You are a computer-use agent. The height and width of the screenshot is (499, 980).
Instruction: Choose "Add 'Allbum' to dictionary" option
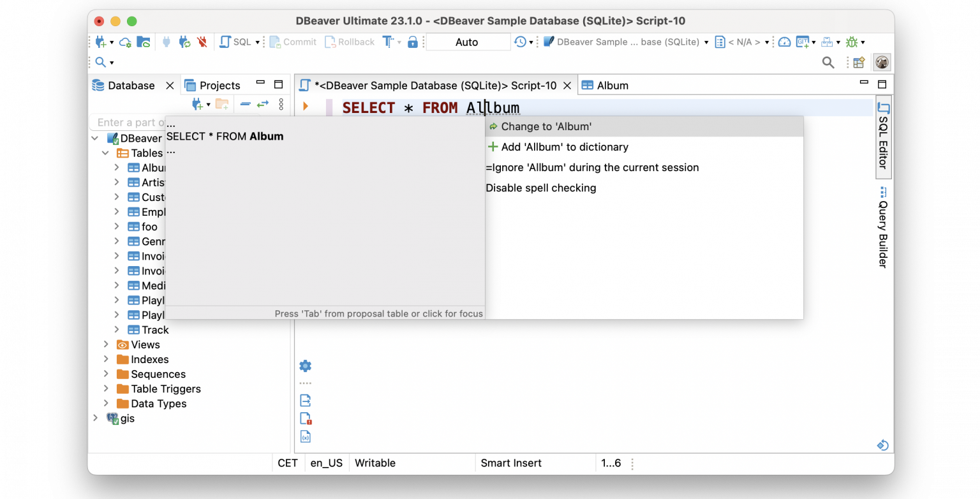(x=565, y=147)
